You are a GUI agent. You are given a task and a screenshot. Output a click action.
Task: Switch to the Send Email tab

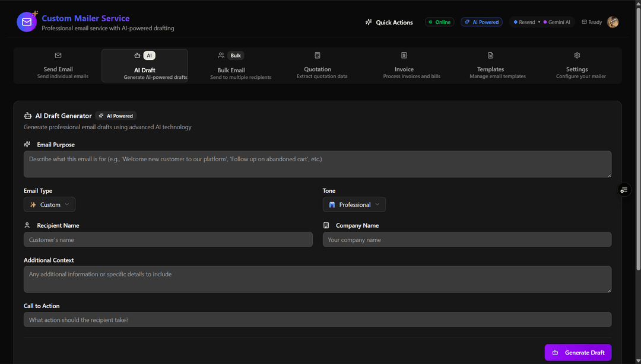[58, 65]
